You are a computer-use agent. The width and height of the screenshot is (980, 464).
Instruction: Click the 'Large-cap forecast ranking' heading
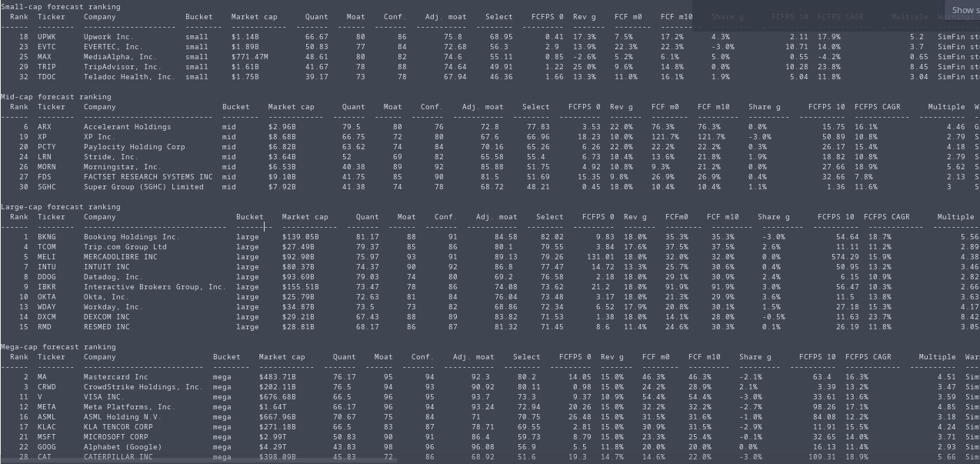pos(61,207)
